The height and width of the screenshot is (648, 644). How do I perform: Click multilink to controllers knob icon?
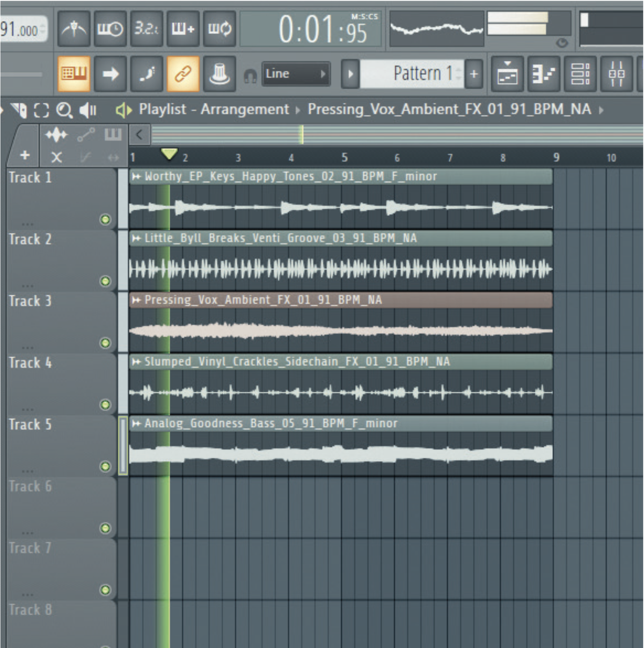point(219,73)
